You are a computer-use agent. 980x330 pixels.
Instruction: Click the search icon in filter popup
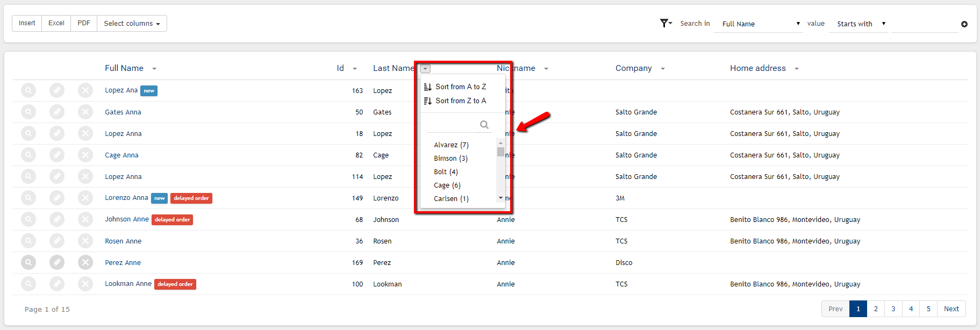(x=484, y=125)
